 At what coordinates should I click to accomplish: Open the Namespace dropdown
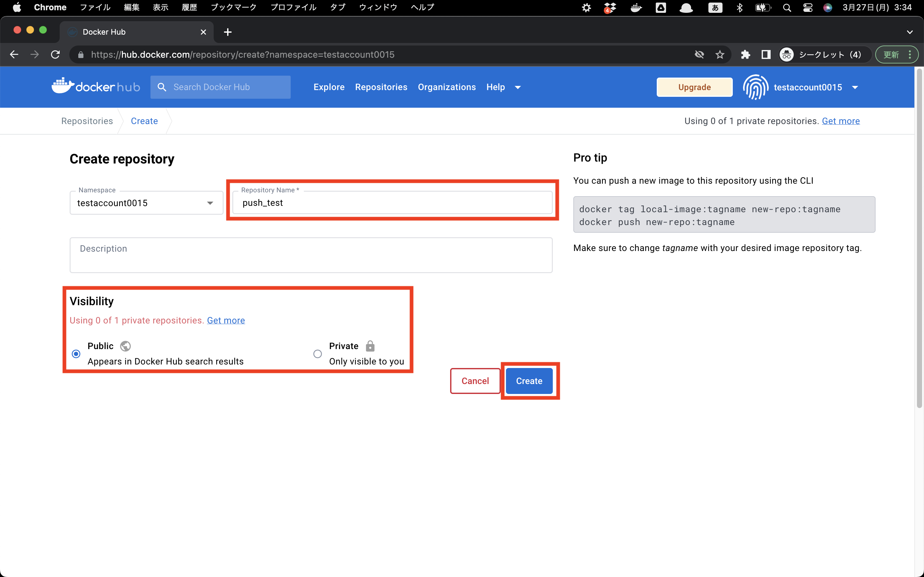click(210, 203)
